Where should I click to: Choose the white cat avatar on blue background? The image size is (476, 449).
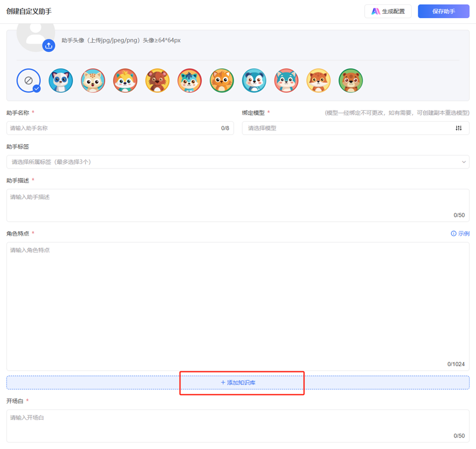61,80
